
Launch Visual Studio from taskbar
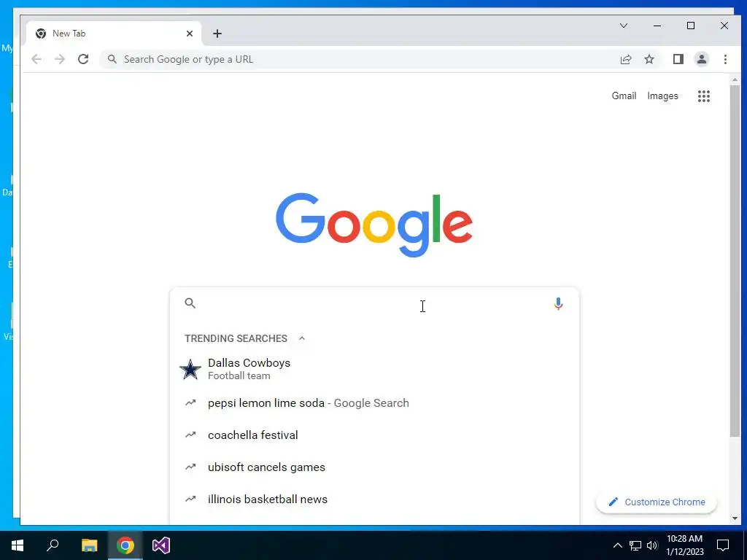(x=161, y=545)
